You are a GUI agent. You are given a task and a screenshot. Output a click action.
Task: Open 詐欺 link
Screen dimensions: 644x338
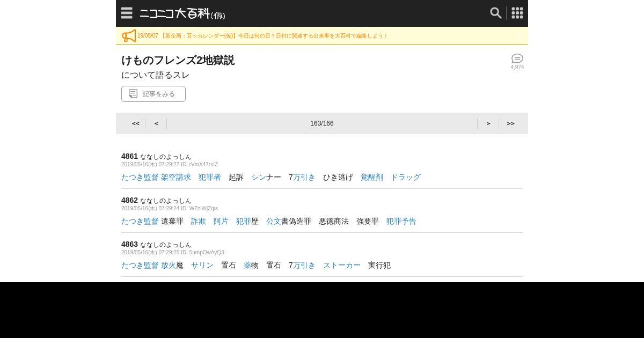[x=199, y=221]
